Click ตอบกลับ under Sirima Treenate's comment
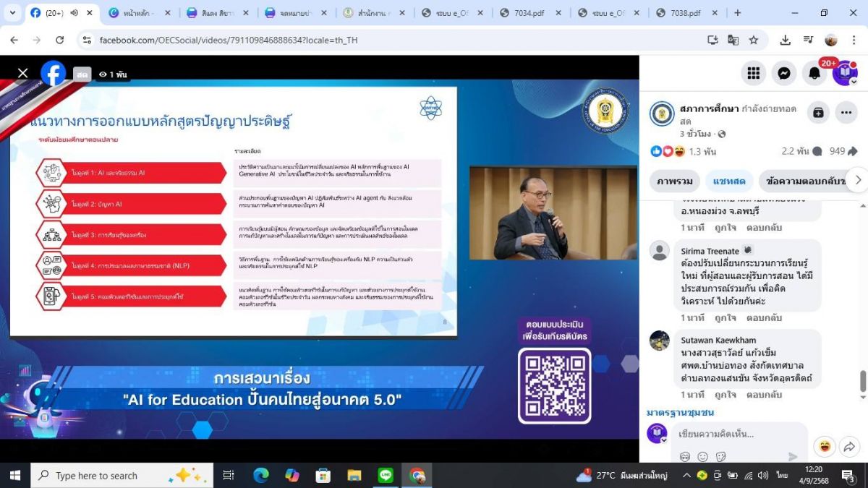 764,317
